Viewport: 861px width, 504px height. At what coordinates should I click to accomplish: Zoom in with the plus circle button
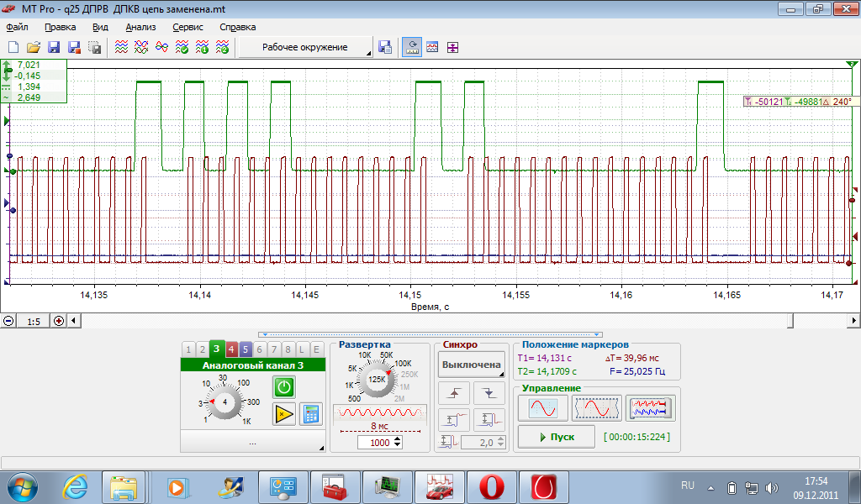coord(59,321)
